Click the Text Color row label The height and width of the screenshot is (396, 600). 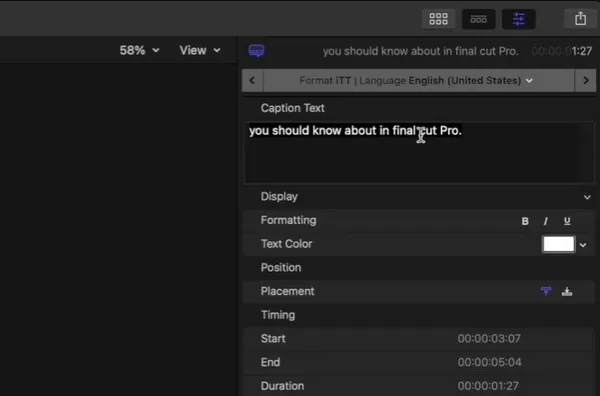(286, 244)
